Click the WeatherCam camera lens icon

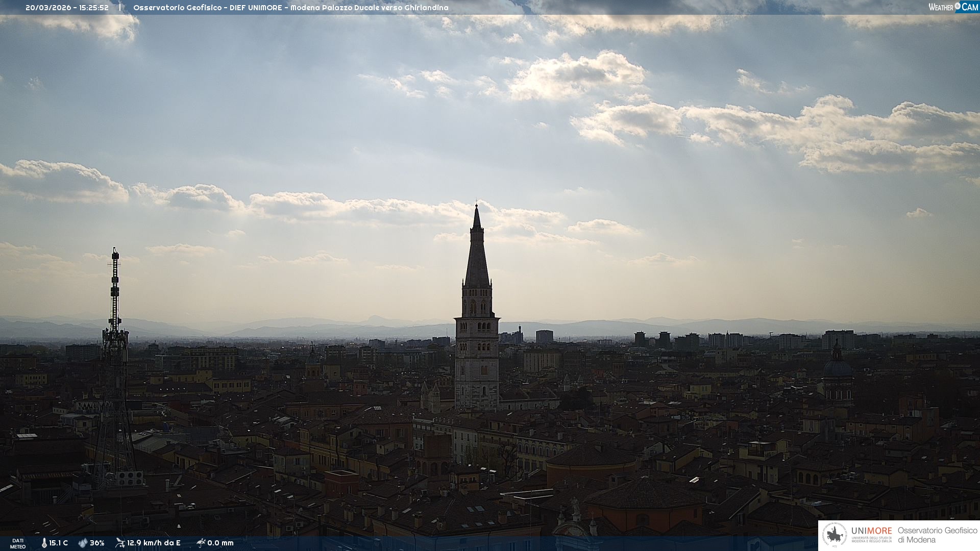pos(958,6)
